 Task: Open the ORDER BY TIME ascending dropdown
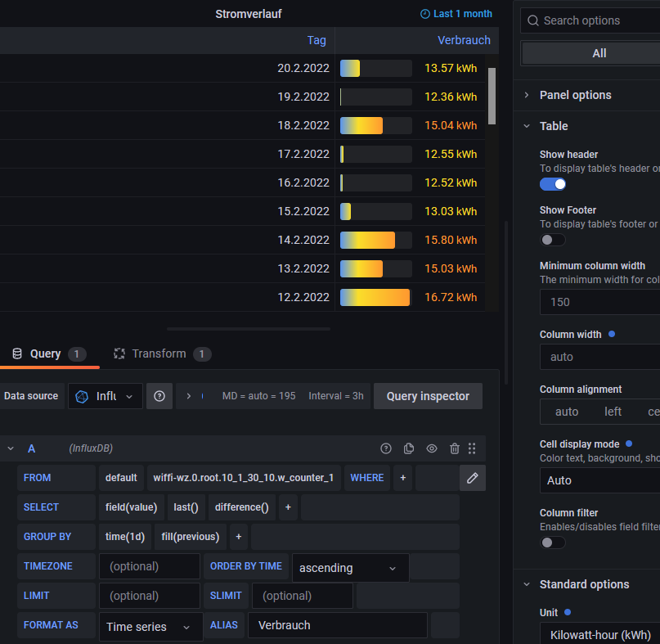pyautogui.click(x=349, y=568)
